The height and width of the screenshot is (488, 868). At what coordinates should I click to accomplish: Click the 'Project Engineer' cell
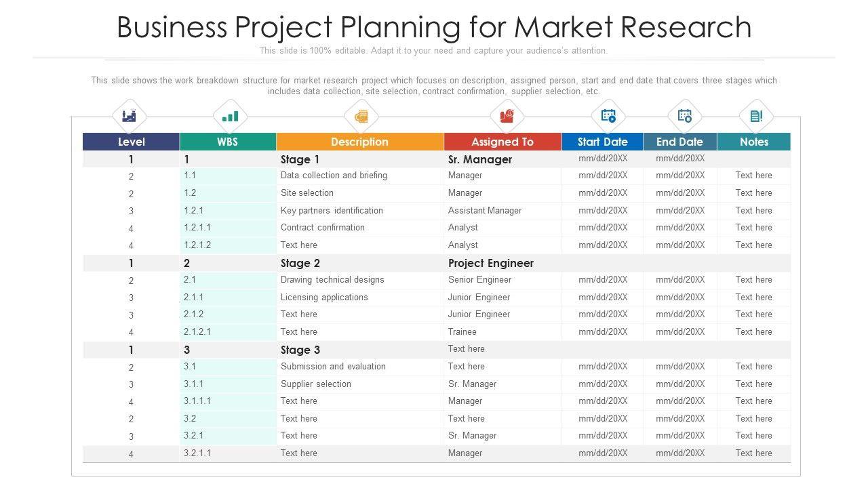(491, 263)
